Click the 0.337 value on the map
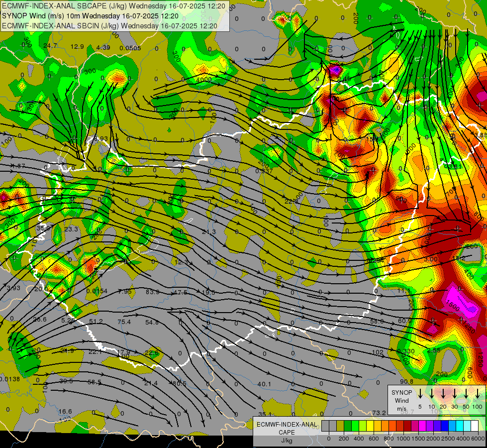Screen dimensions: 487x448 [264, 171]
